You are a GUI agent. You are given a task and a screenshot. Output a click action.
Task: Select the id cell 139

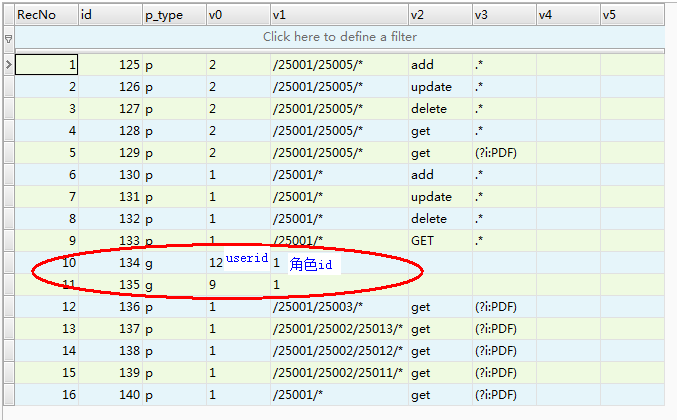click(x=111, y=373)
